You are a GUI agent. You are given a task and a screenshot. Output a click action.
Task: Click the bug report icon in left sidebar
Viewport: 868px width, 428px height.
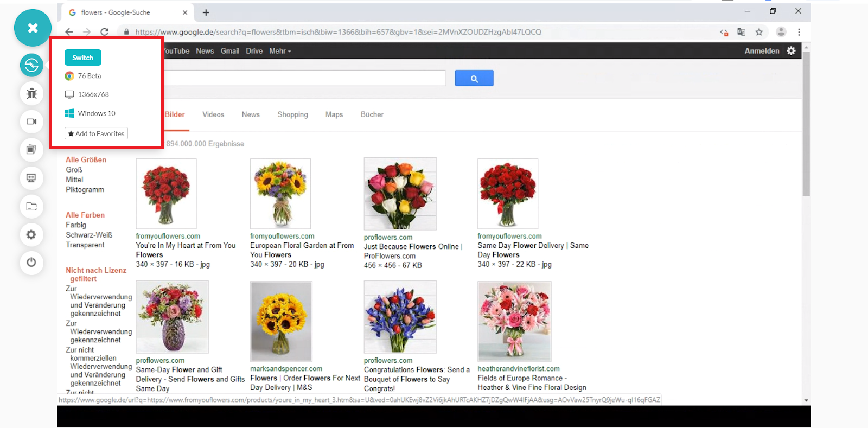(x=31, y=93)
